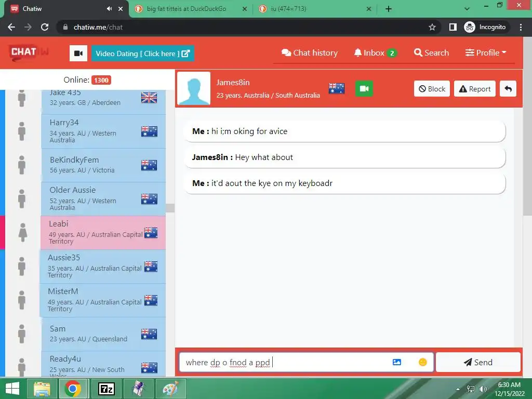Viewport: 532px width, 399px height.
Task: Open the Inbox notifications
Action: pos(375,53)
